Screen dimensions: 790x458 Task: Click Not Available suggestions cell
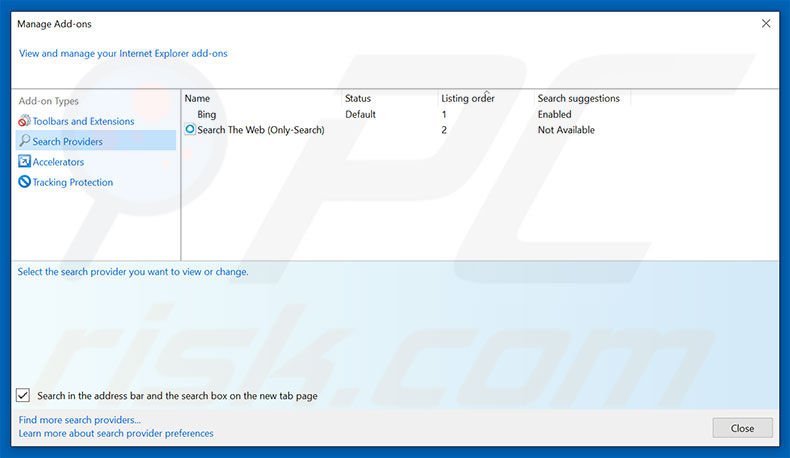(566, 130)
